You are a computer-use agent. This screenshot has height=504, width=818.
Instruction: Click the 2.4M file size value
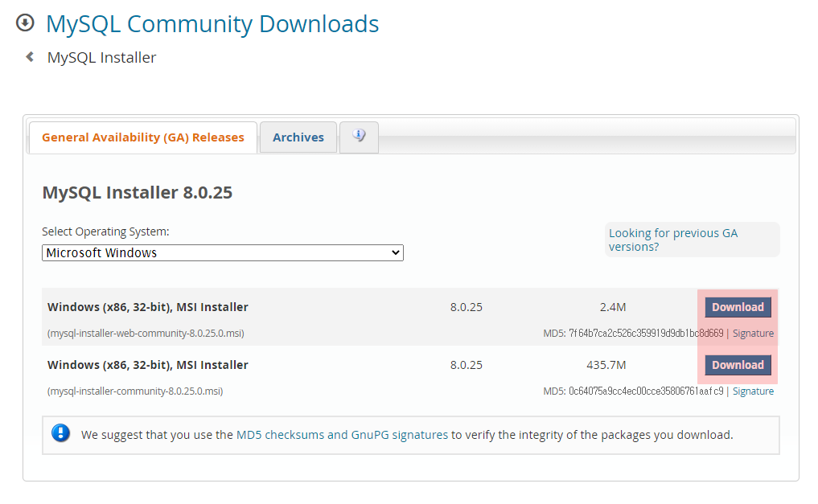pyautogui.click(x=612, y=308)
